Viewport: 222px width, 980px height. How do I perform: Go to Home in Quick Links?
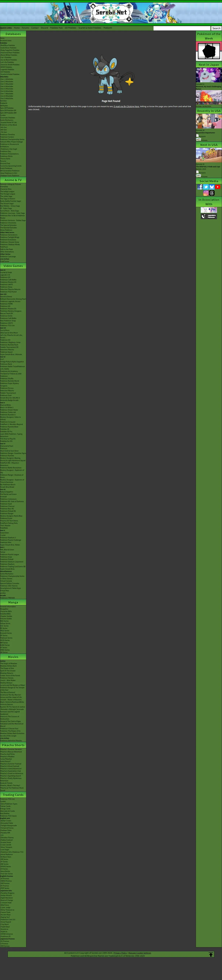[x=17, y=28]
